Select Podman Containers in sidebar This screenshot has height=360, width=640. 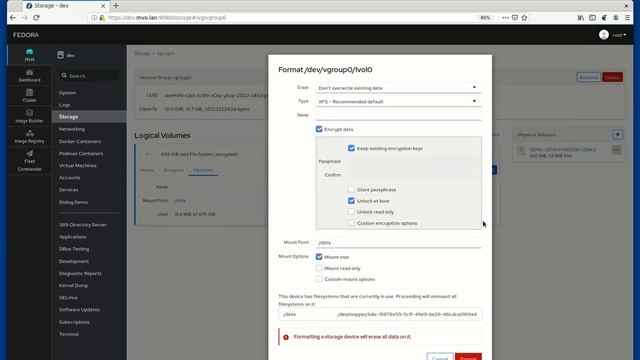[x=81, y=153]
